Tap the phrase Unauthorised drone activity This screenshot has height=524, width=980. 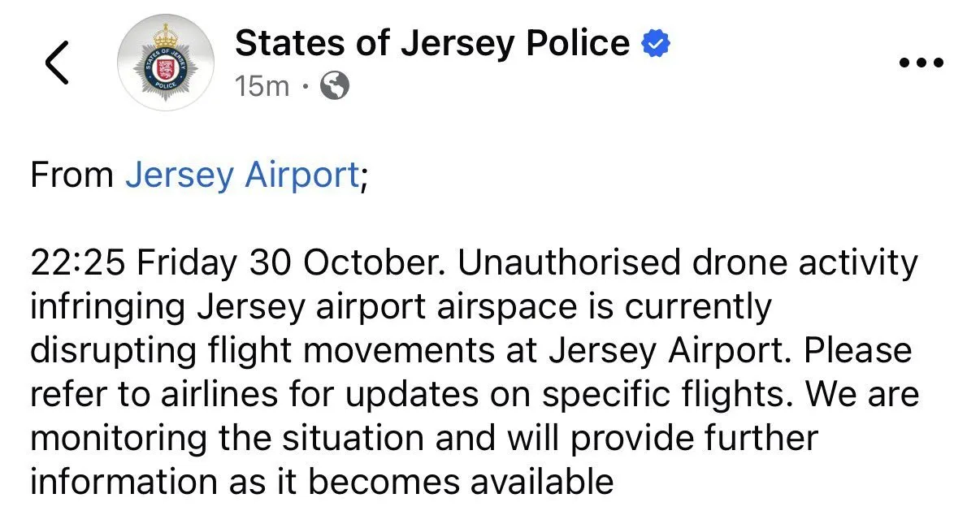689,263
